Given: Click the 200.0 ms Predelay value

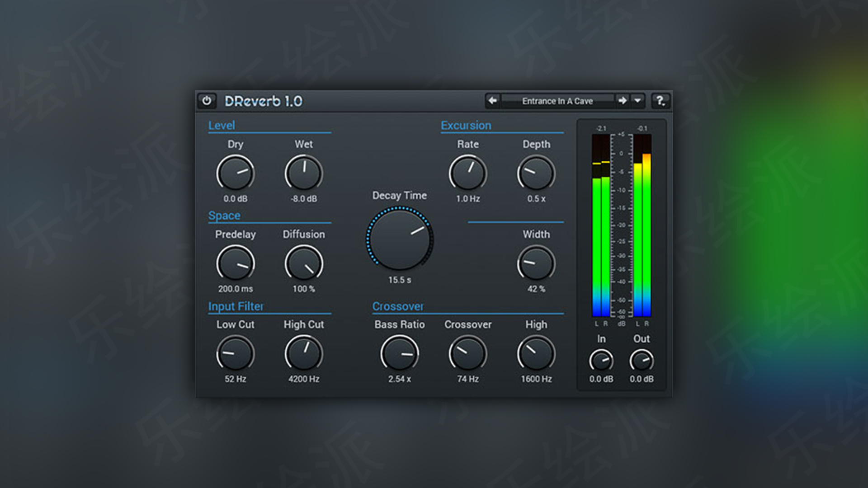Looking at the screenshot, I should coord(236,289).
